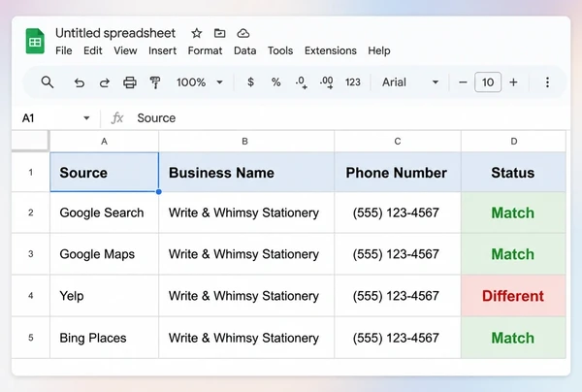The image size is (582, 392).
Task: Select the Google Search cell
Action: tap(105, 212)
